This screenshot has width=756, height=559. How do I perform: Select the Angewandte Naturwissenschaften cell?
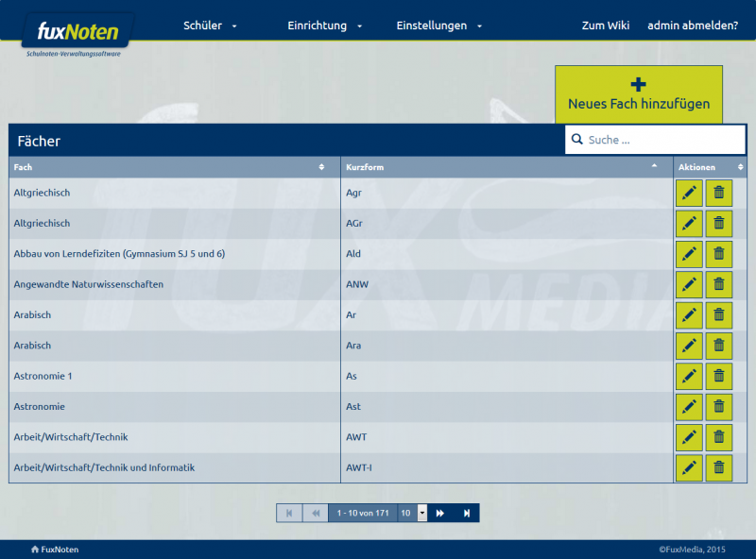click(175, 285)
